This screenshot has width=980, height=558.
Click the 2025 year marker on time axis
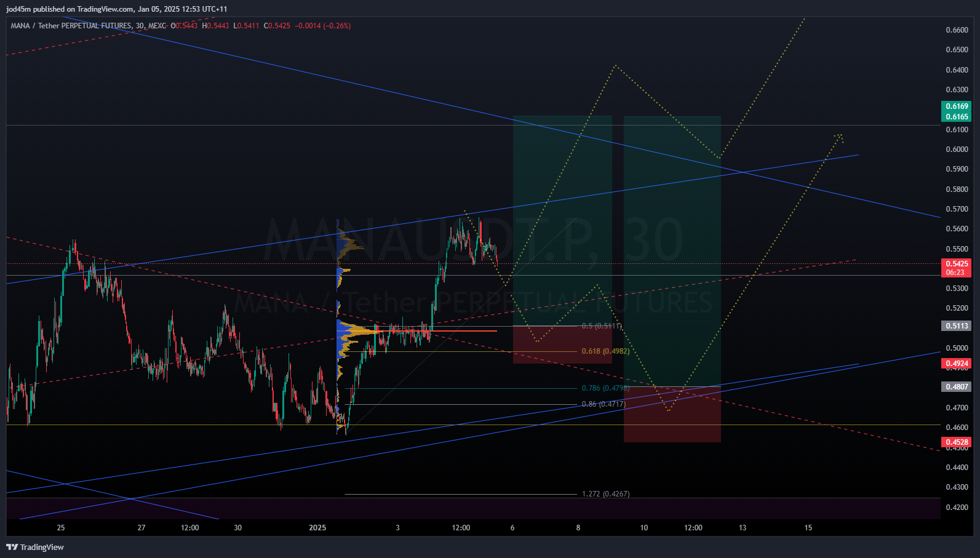(317, 528)
